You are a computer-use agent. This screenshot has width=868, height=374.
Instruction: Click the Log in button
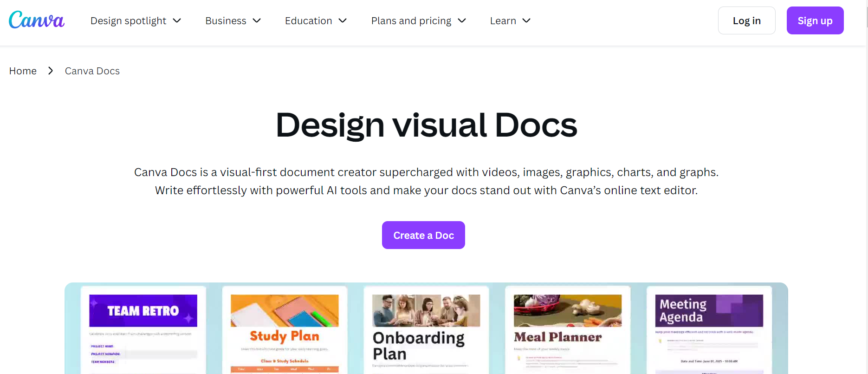click(x=747, y=20)
